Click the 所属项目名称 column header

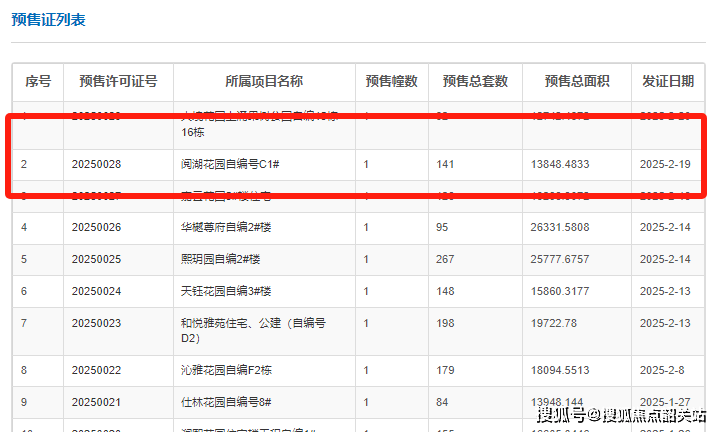click(264, 81)
